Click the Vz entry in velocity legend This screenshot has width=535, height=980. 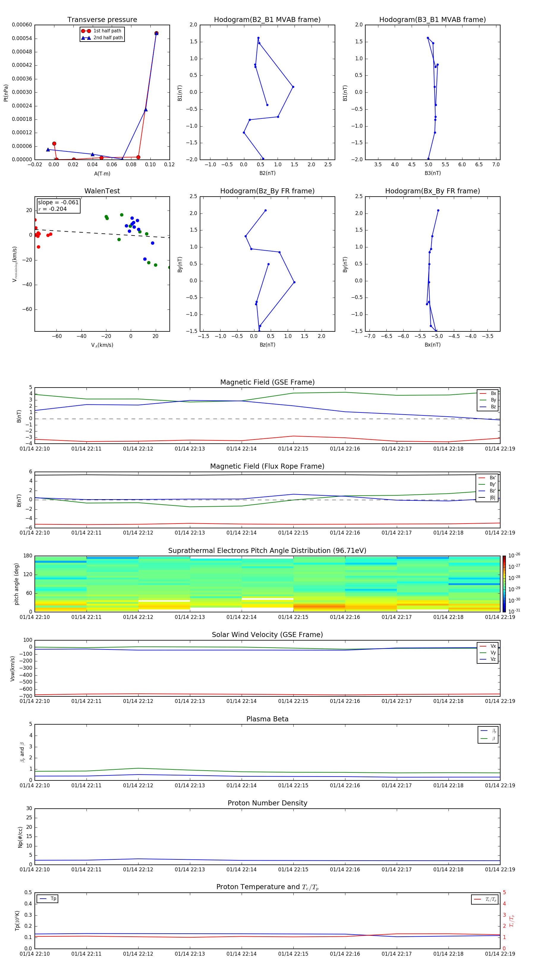coord(488,659)
